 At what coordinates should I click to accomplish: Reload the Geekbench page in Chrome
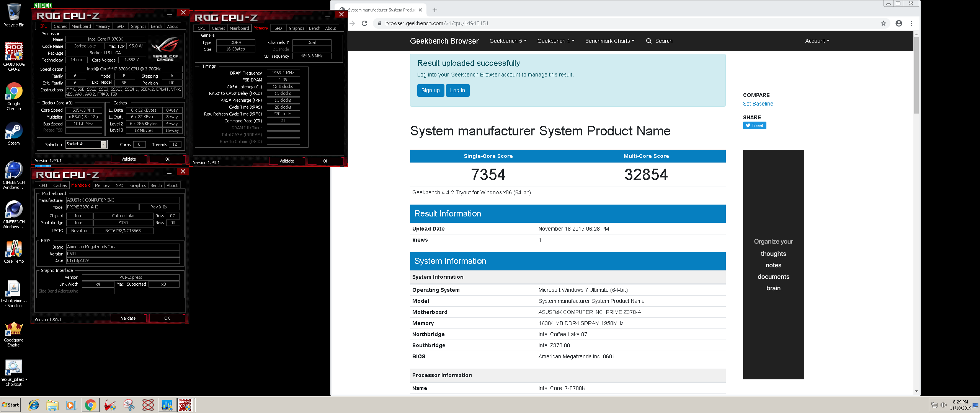[364, 23]
